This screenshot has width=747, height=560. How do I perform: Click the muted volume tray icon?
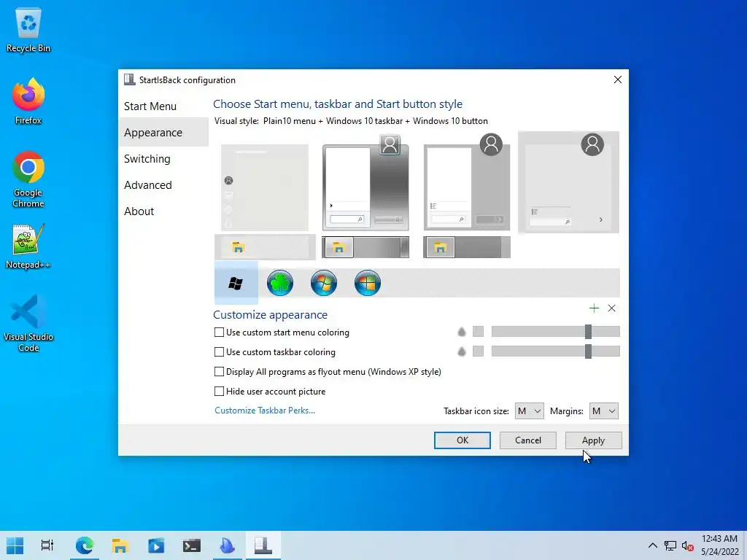687,545
